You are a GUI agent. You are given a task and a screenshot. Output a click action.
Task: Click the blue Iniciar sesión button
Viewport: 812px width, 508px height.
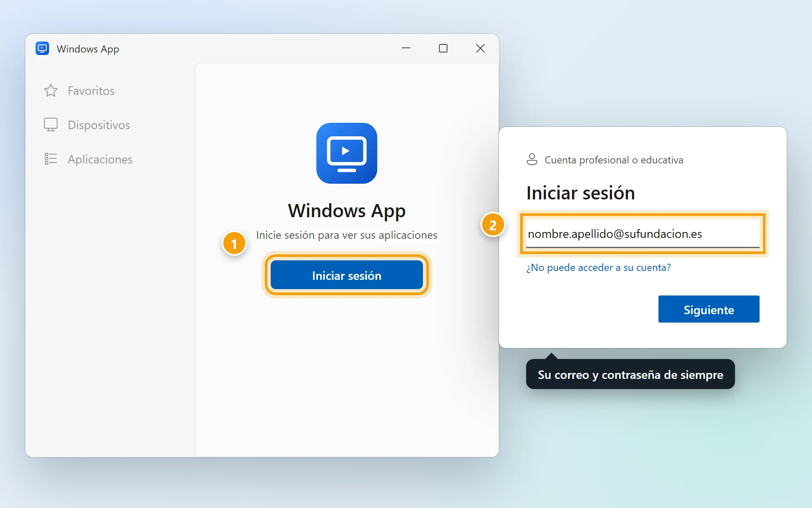(x=347, y=276)
